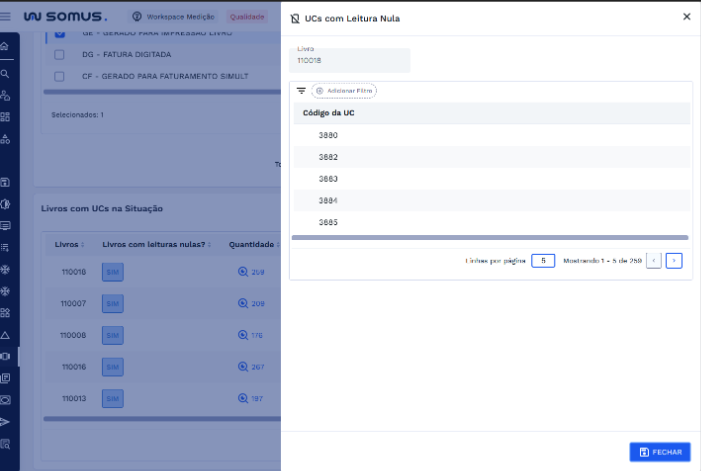Viewport: 701px width, 471px height.
Task: Click SIM badge for book 110007
Action: tap(113, 304)
